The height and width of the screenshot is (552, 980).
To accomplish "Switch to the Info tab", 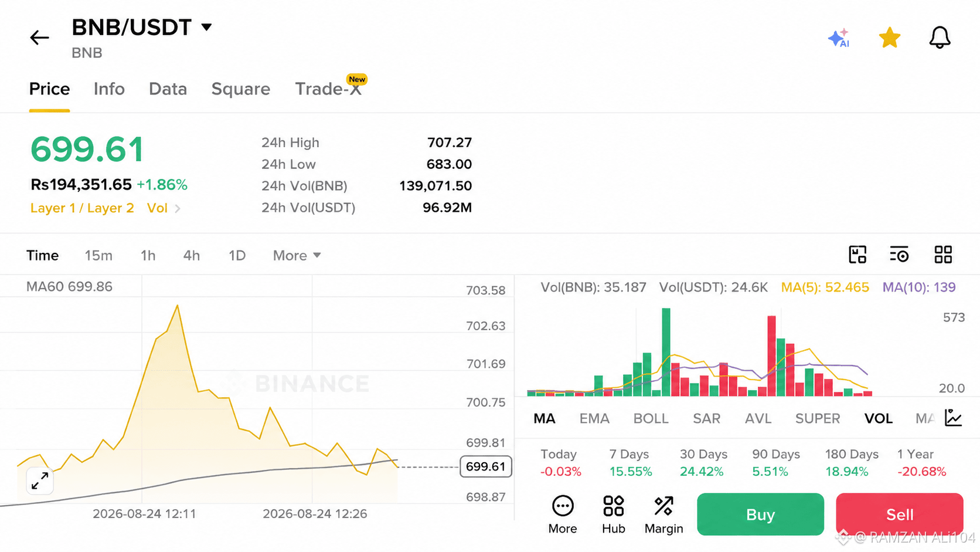I will click(x=109, y=89).
